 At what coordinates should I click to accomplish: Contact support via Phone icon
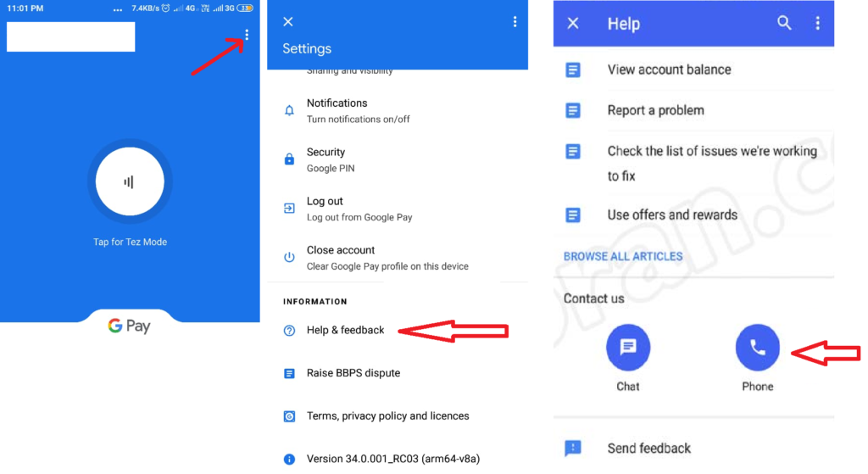757,347
